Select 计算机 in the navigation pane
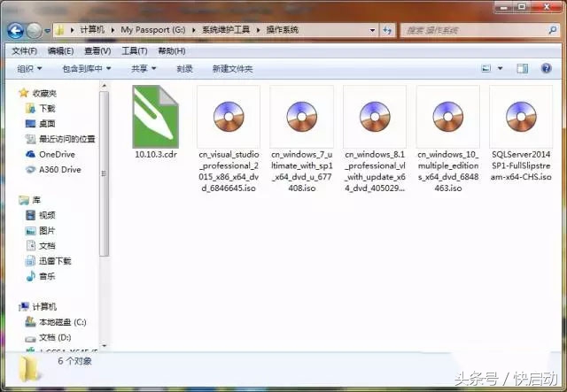 click(44, 307)
